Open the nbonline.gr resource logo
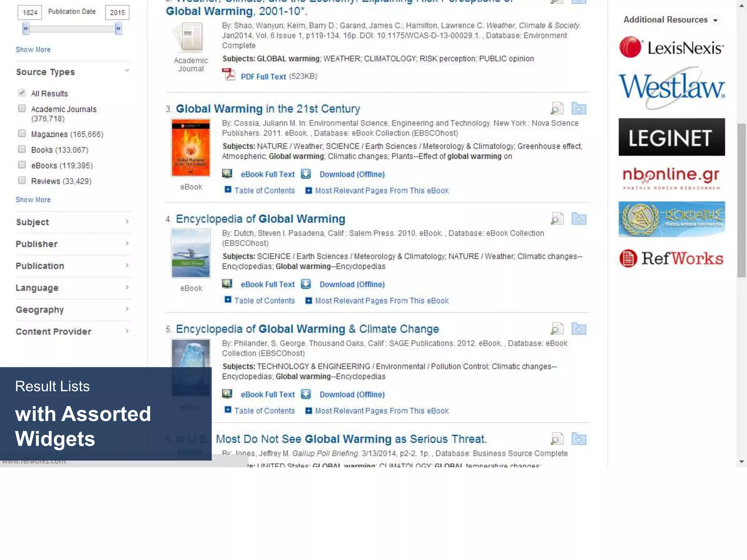 [x=671, y=179]
